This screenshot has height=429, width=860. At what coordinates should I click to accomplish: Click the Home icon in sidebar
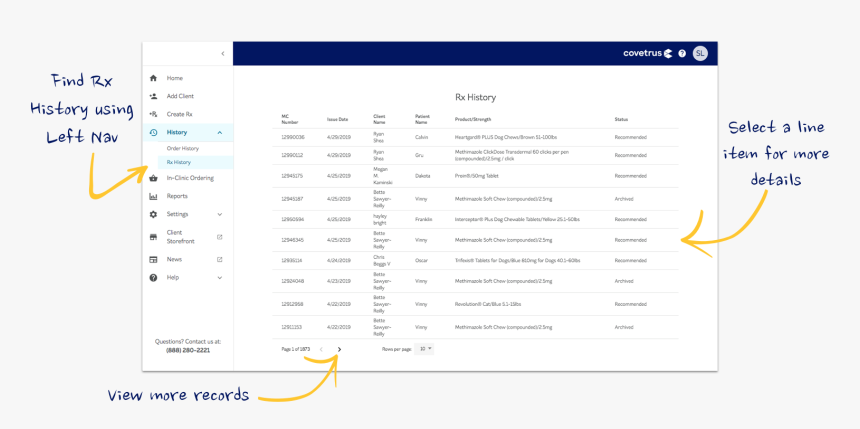click(153, 78)
